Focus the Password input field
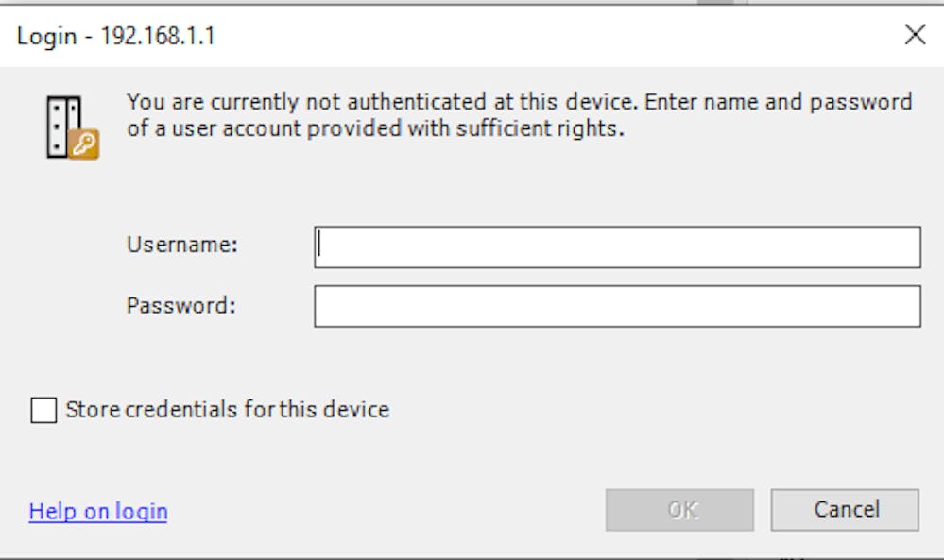Image resolution: width=944 pixels, height=560 pixels. click(617, 306)
